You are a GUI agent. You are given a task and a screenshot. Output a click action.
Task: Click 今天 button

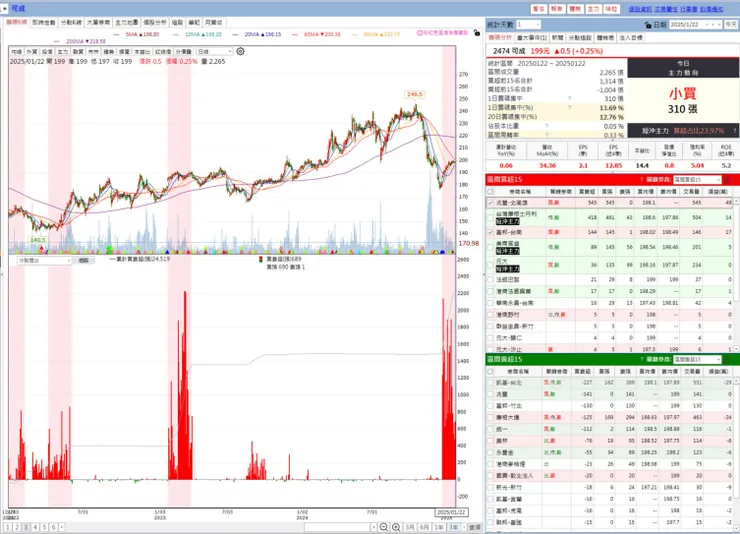tap(731, 25)
